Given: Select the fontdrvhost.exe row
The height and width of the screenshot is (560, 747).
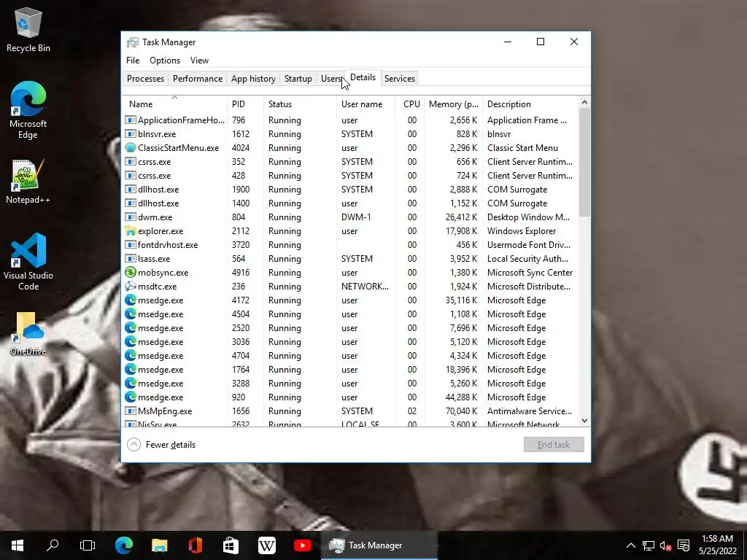Looking at the screenshot, I should pos(350,245).
